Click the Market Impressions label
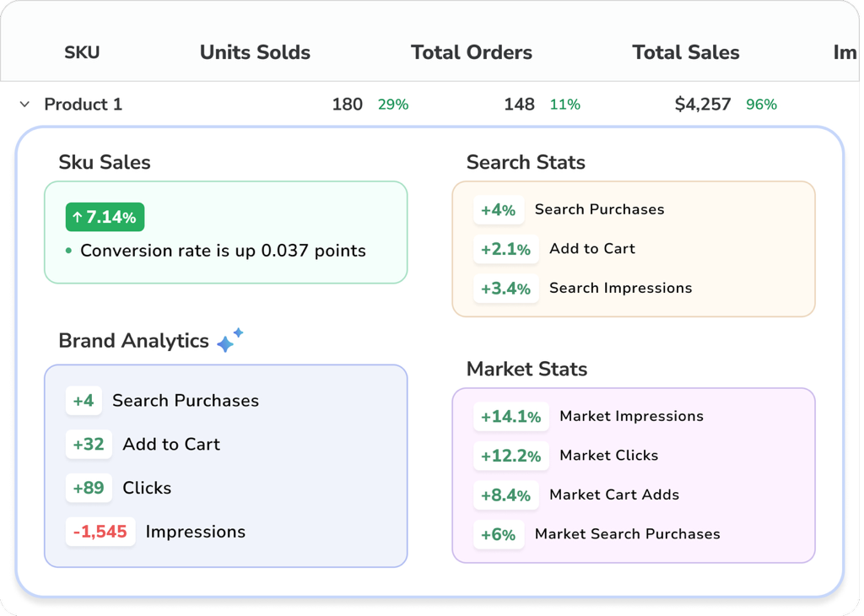This screenshot has width=864, height=616. pos(631,416)
